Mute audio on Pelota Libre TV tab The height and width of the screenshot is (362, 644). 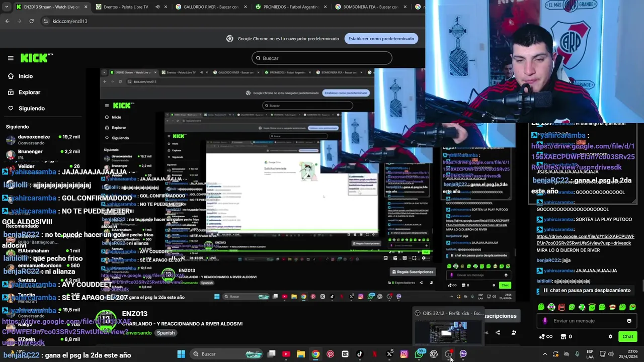click(157, 7)
